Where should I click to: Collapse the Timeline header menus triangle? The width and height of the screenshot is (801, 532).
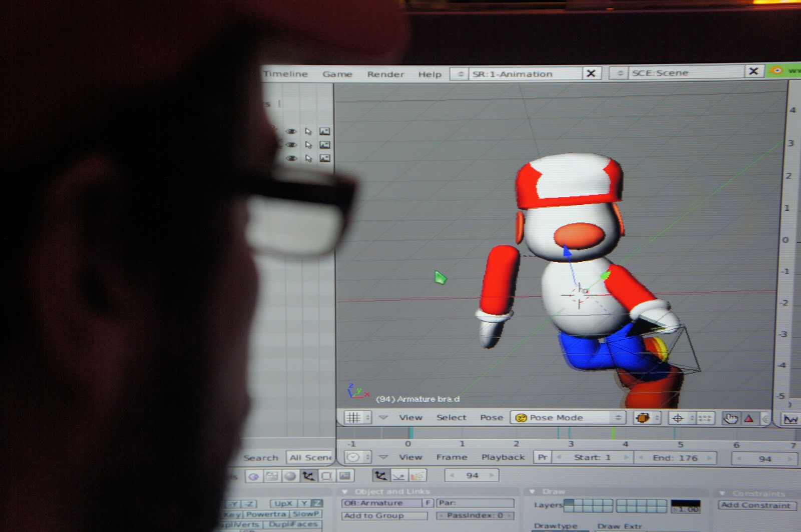pyautogui.click(x=383, y=457)
